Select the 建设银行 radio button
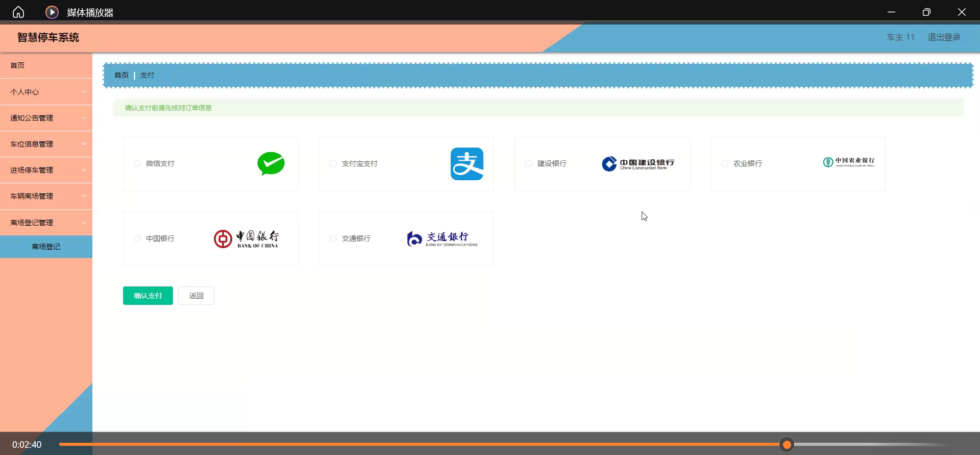The width and height of the screenshot is (980, 455). tap(529, 163)
